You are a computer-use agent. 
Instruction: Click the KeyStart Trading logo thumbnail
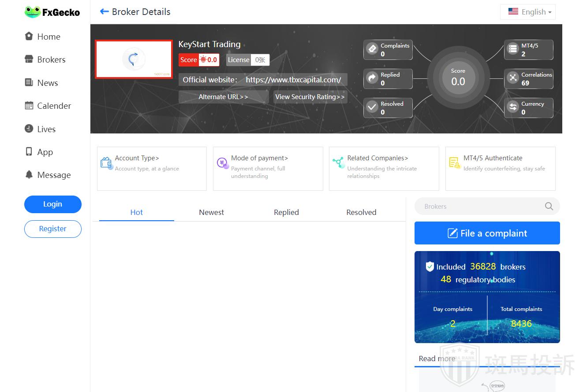coord(134,59)
